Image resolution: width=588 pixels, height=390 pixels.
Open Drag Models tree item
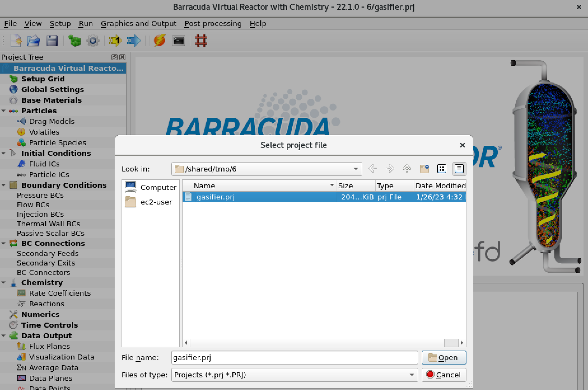click(52, 121)
